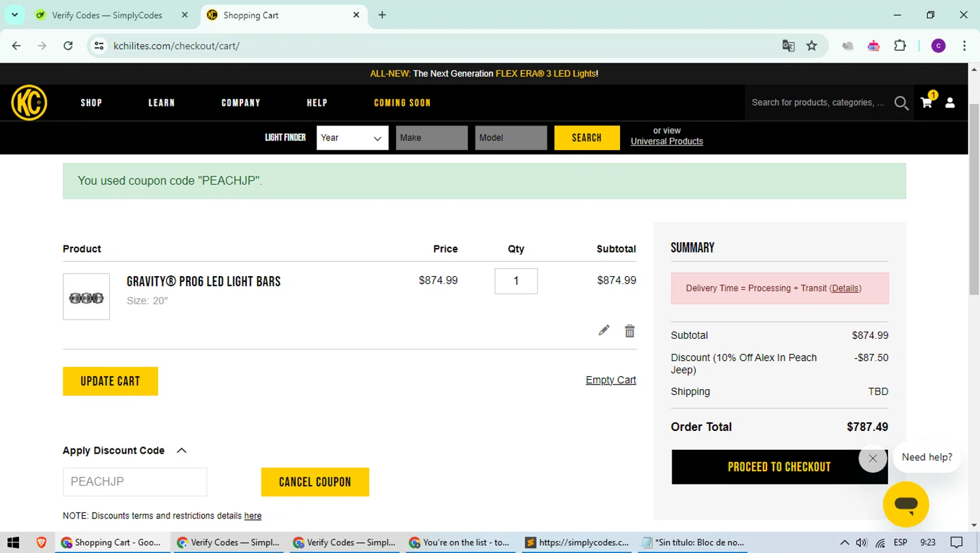Open the discount restrictions 'here' link
This screenshot has width=980, height=553.
[253, 516]
